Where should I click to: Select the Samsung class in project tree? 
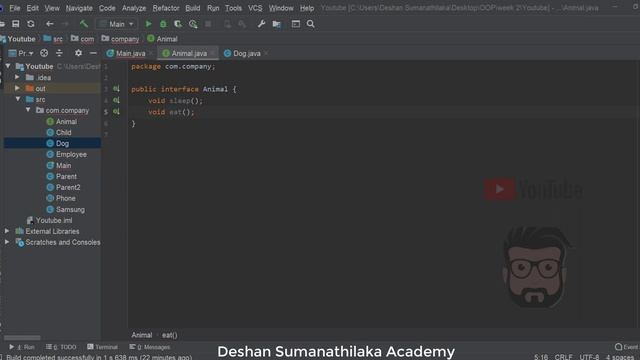66,209
